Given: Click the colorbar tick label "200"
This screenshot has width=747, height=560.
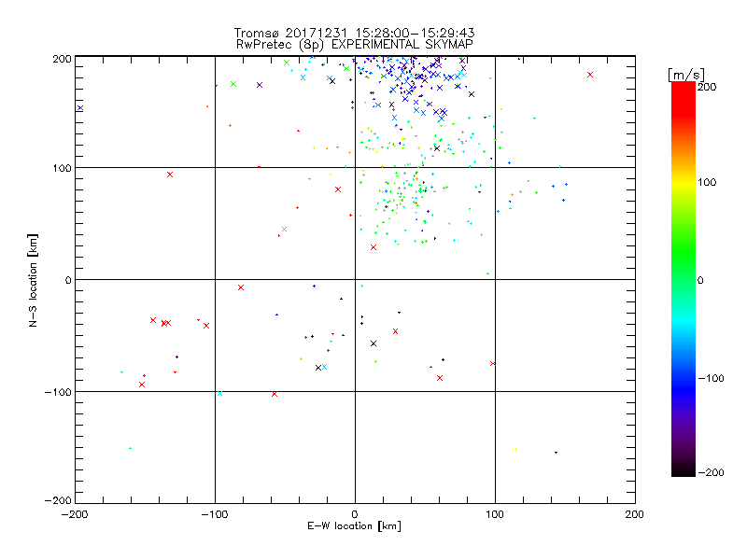Looking at the screenshot, I should [707, 87].
